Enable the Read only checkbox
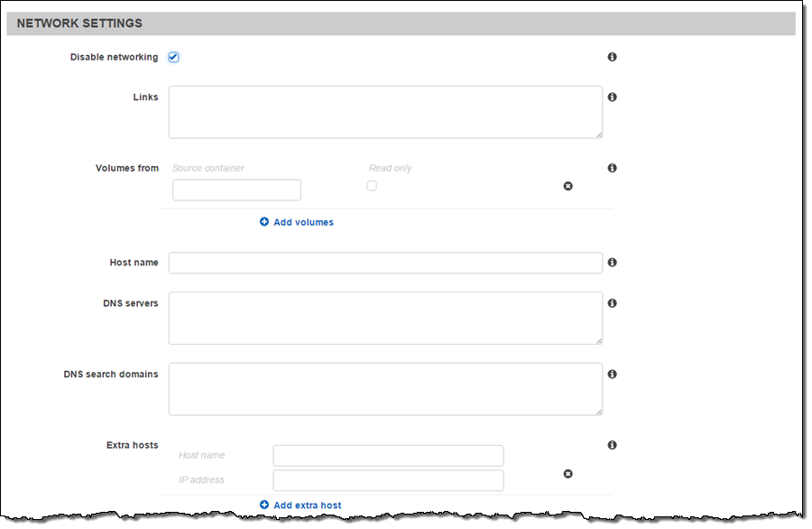The image size is (812, 529). (372, 186)
